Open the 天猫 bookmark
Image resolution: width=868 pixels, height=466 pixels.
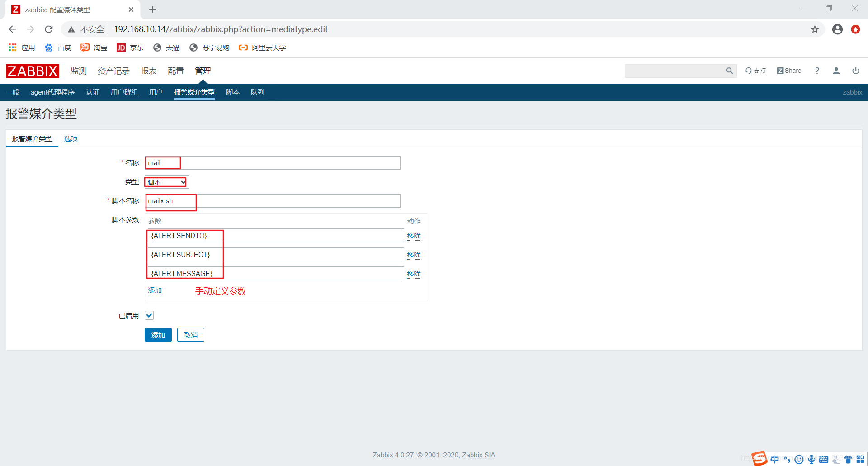point(166,48)
